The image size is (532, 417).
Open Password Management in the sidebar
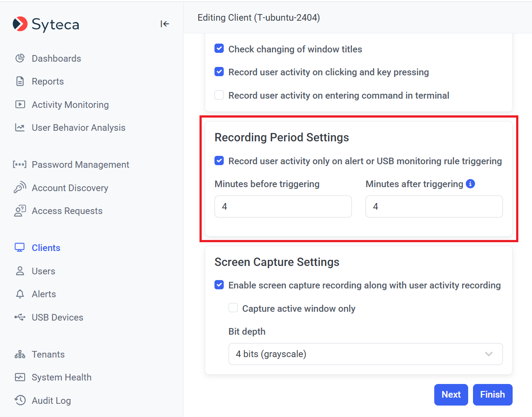click(x=80, y=165)
